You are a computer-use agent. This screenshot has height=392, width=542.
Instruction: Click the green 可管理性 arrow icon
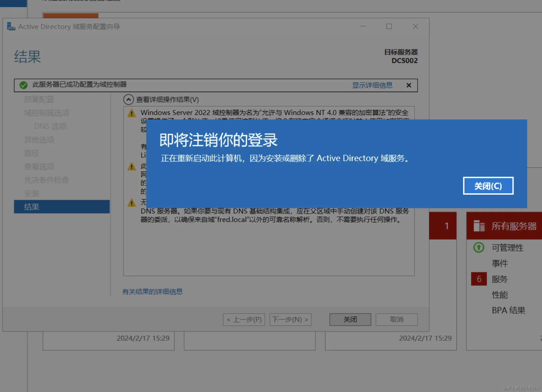pos(478,248)
